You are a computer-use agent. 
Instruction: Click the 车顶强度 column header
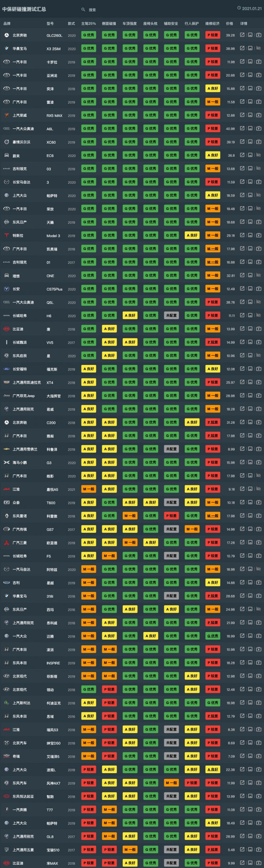pos(130,23)
